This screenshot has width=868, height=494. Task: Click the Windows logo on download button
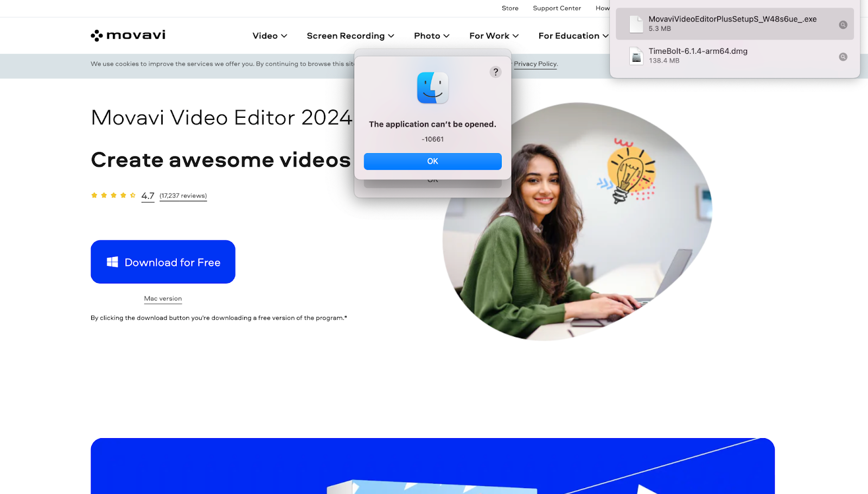[x=112, y=262]
